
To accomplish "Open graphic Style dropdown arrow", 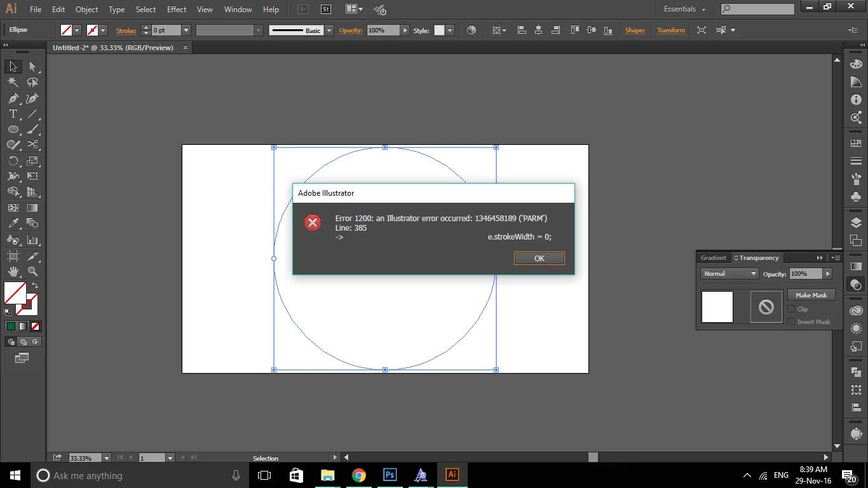I will 450,30.
